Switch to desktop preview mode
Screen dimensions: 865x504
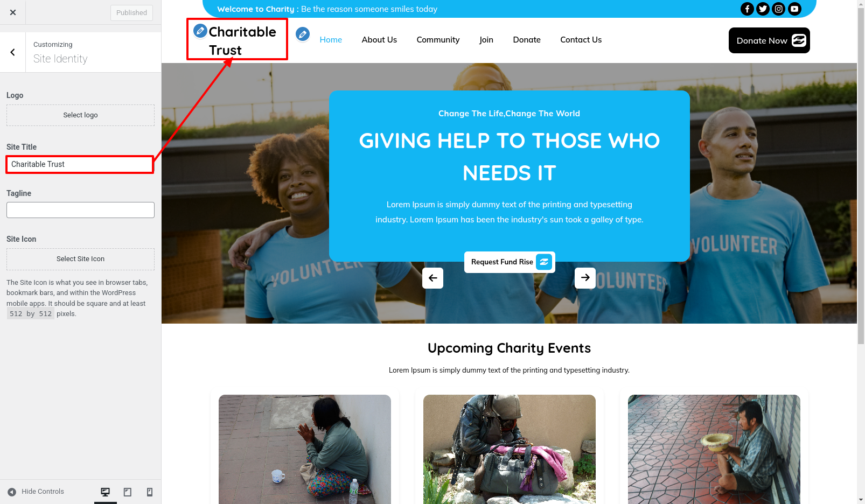(x=106, y=492)
